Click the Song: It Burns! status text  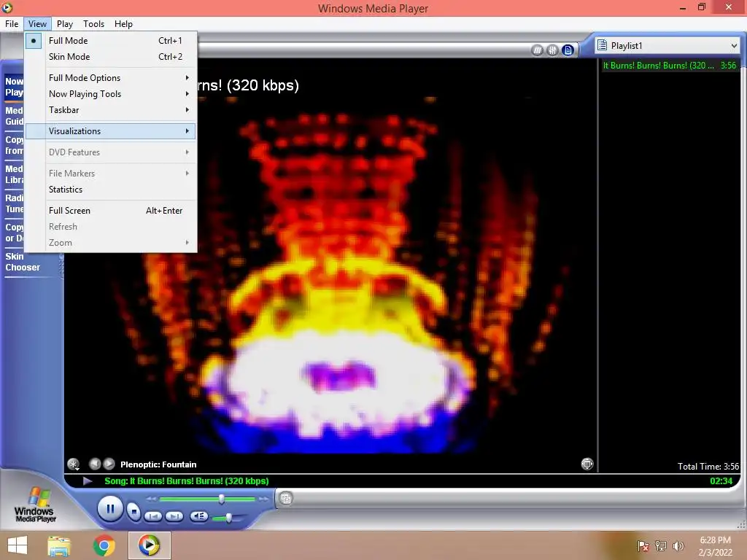tap(186, 481)
